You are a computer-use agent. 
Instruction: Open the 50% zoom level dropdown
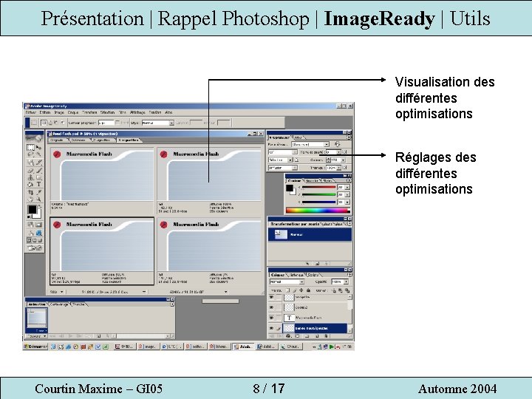(61, 292)
